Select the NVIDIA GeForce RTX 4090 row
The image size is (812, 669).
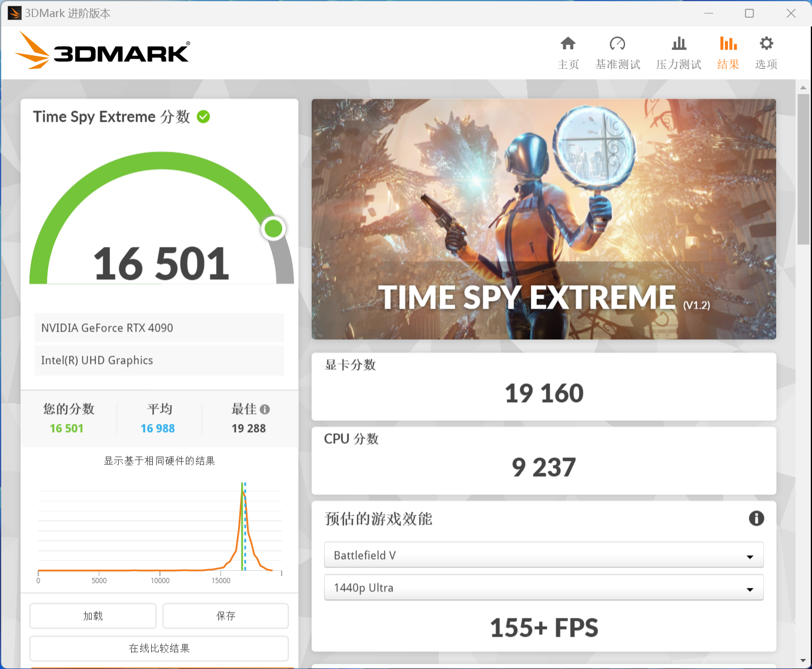tap(159, 327)
